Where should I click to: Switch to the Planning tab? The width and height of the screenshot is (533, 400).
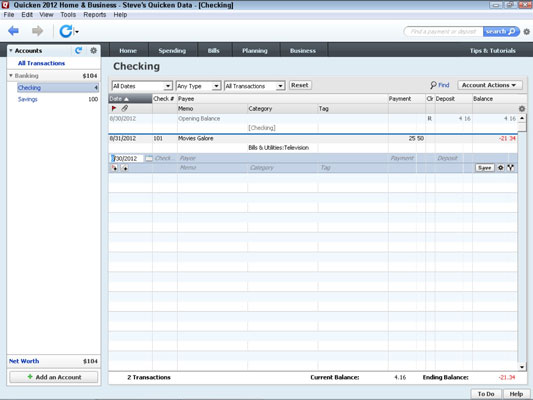tap(255, 51)
